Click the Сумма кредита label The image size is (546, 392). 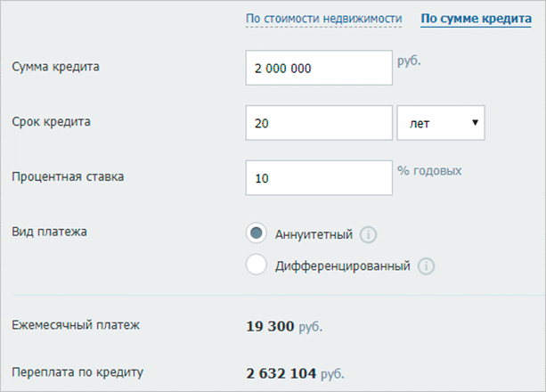pos(56,66)
